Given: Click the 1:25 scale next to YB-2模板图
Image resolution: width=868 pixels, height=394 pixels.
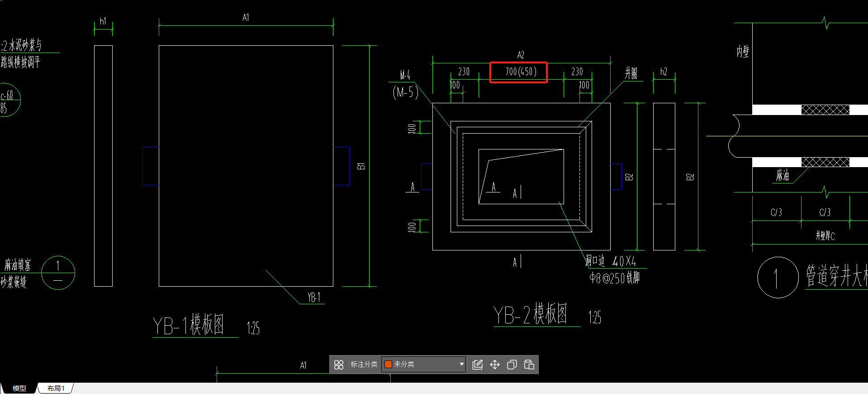Looking at the screenshot, I should tap(595, 317).
